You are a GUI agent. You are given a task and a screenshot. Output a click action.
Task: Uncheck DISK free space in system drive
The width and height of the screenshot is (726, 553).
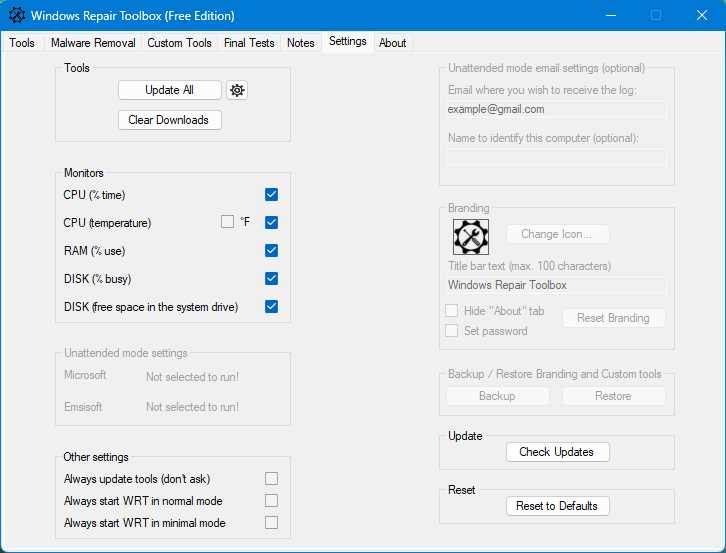pos(271,306)
